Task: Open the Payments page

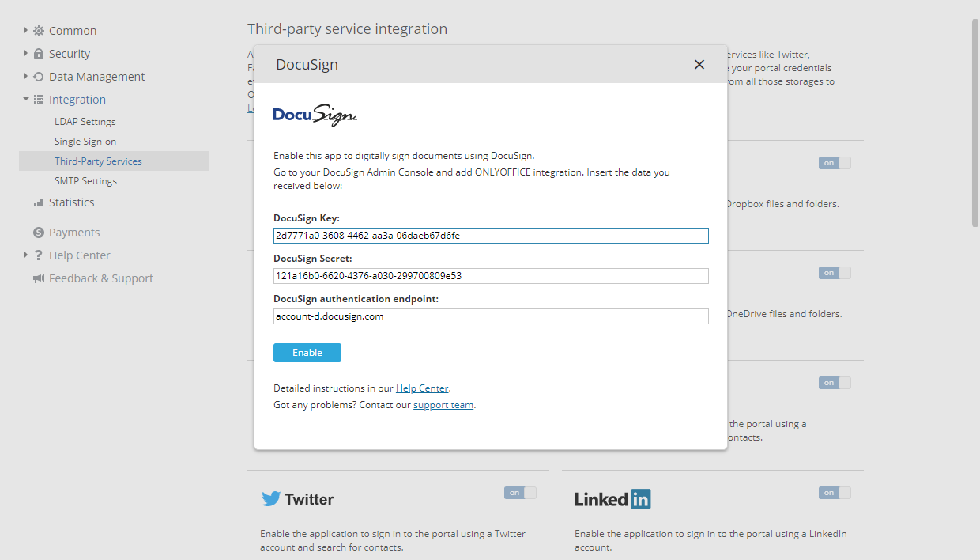Action: point(74,233)
